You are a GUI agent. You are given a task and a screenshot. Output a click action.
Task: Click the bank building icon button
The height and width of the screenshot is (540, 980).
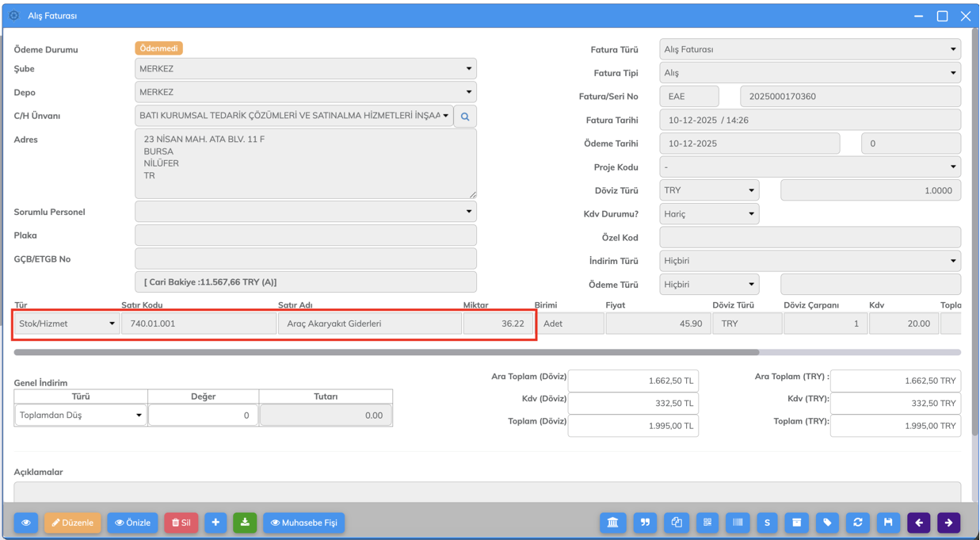612,523
